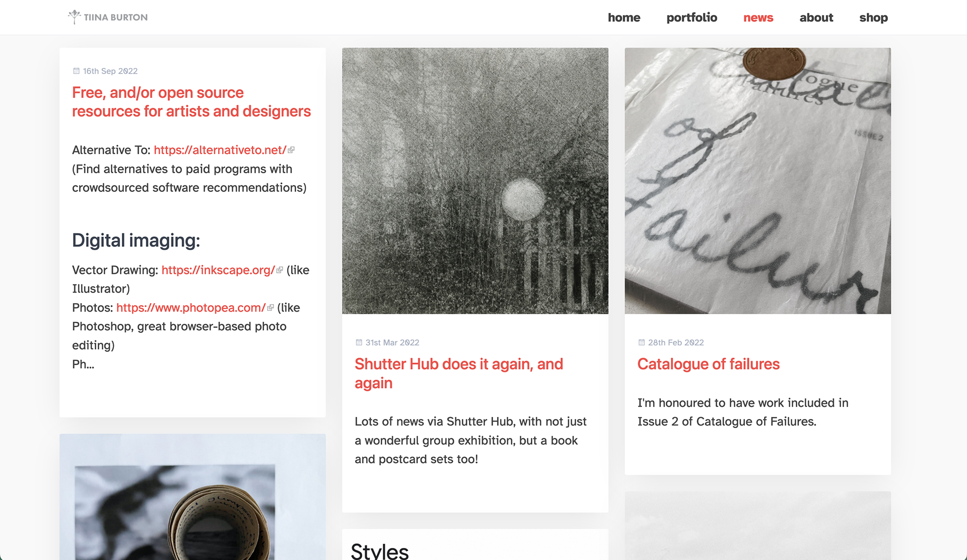Open the home menu item

[624, 18]
